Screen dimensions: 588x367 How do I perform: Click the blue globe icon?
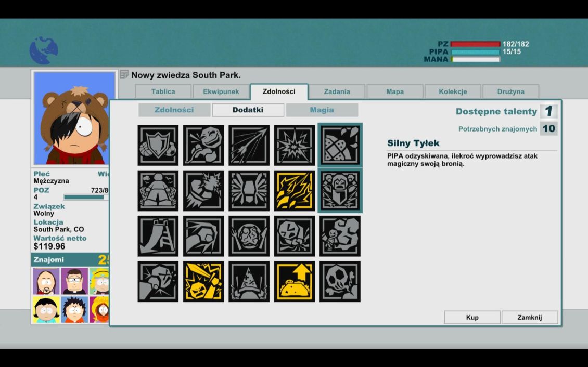44,50
